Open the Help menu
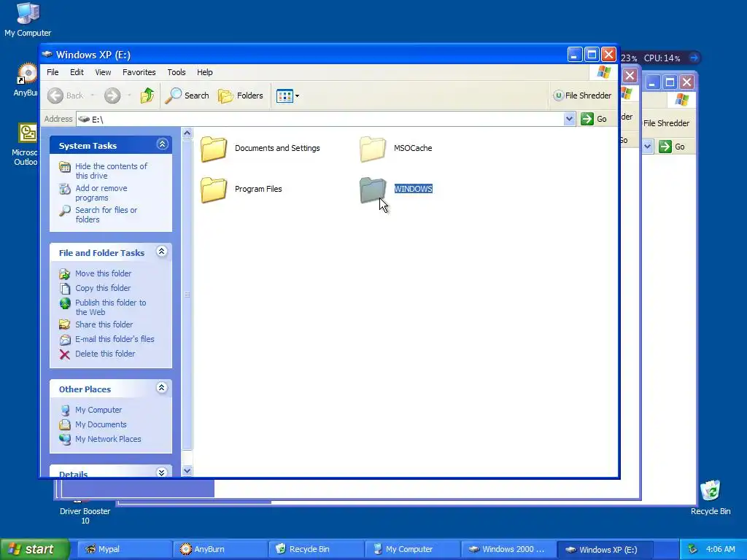This screenshot has width=747, height=560. tap(205, 72)
